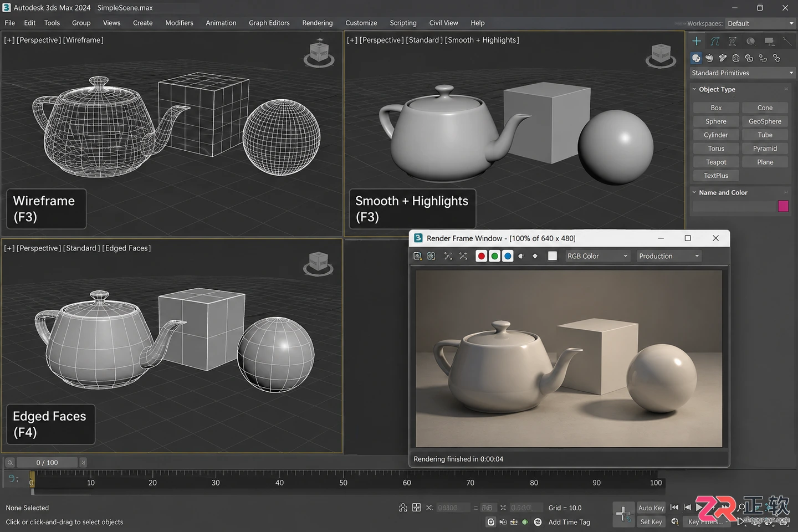Open the Workspaces Default dropdown

coord(760,23)
